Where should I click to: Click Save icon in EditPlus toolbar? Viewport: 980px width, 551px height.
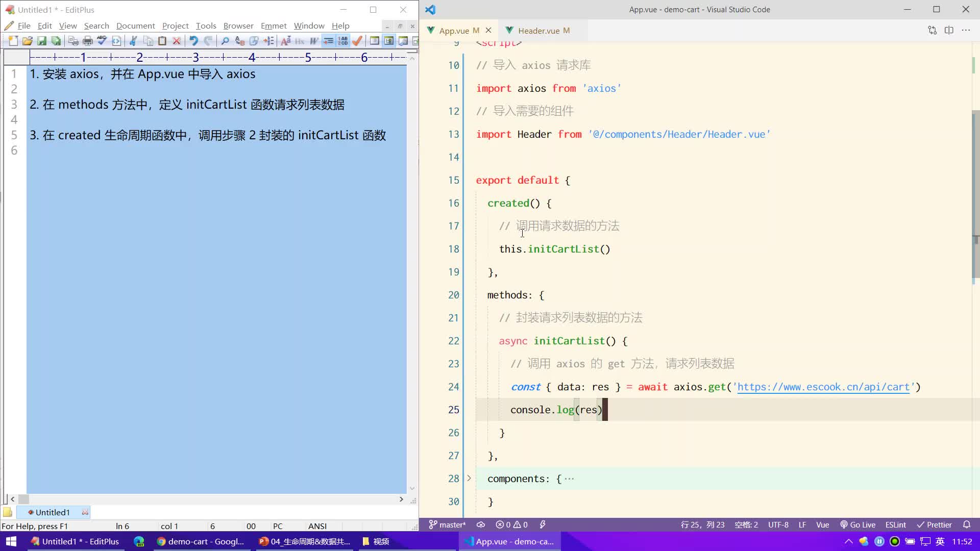pyautogui.click(x=42, y=41)
